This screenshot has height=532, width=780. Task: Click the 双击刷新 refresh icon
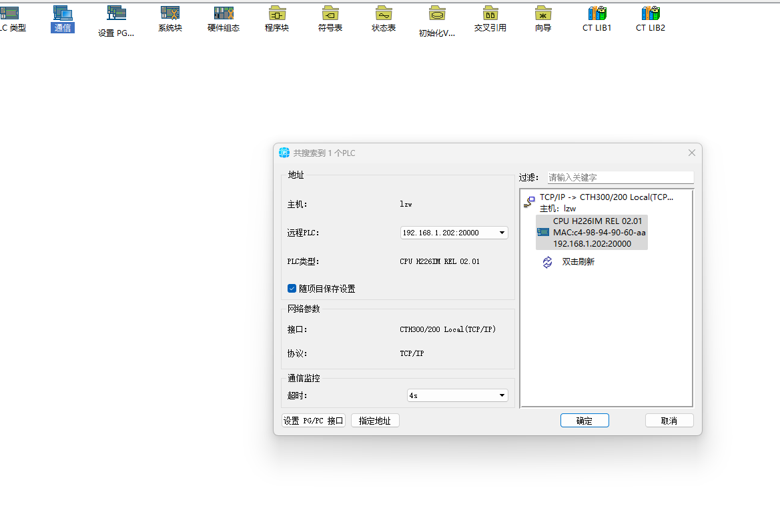tap(547, 262)
